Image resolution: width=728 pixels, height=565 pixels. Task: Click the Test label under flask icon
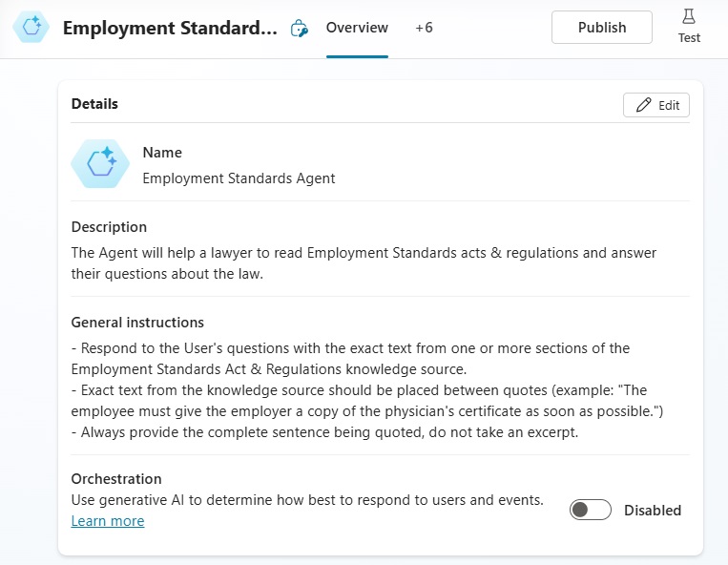(x=689, y=37)
